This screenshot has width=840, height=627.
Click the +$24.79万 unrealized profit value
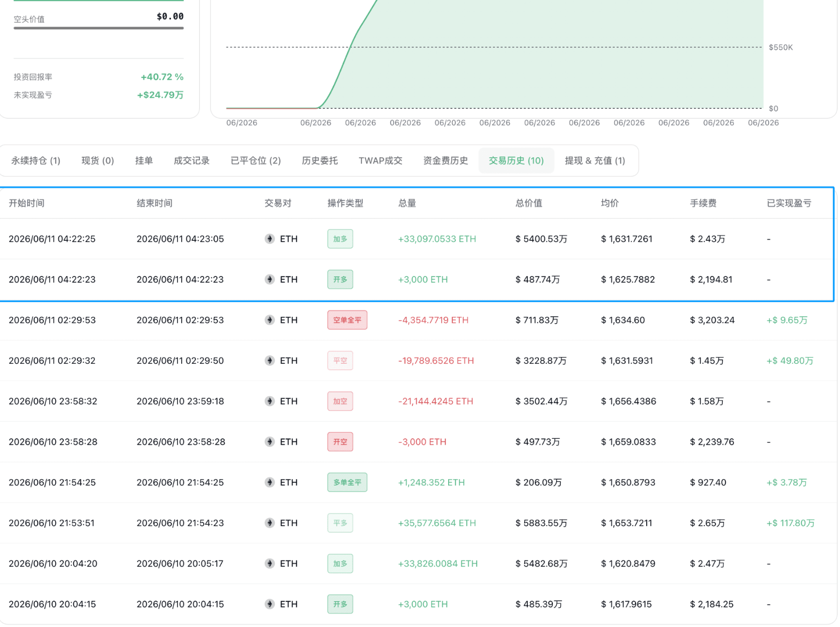(x=160, y=95)
